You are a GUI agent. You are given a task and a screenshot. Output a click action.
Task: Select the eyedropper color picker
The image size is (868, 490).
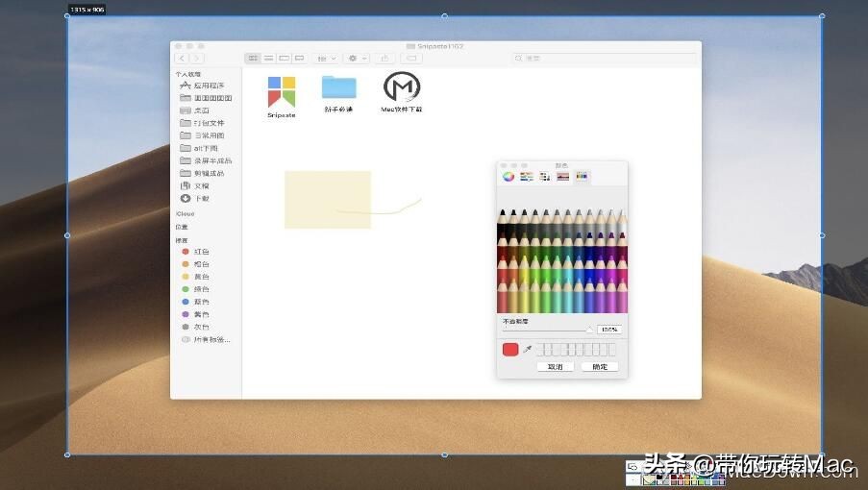click(528, 349)
